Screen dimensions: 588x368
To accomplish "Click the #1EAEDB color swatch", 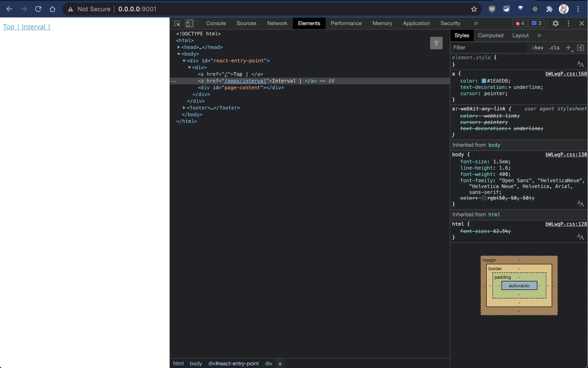I will pos(484,81).
